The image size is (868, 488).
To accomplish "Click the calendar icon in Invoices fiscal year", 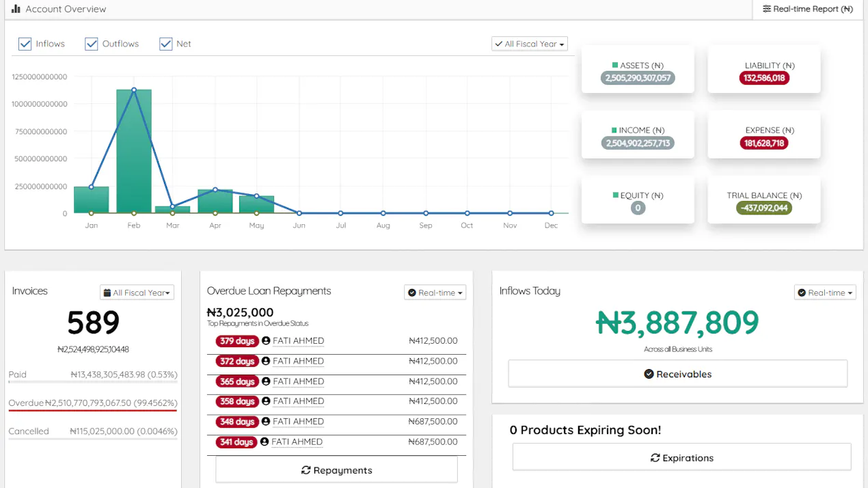I will (107, 293).
